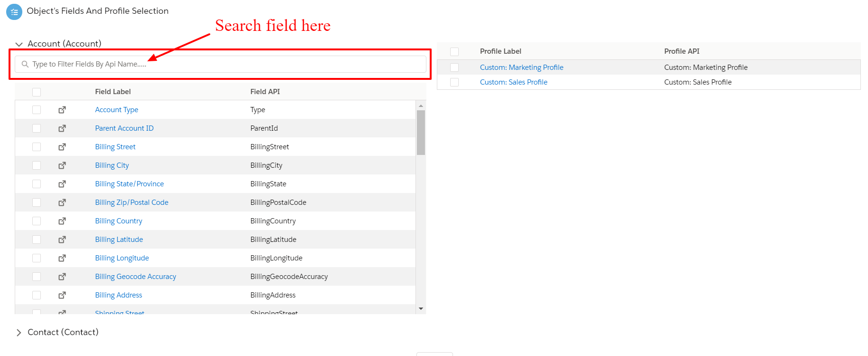Click the fields list scroll down arrow

pos(421,309)
